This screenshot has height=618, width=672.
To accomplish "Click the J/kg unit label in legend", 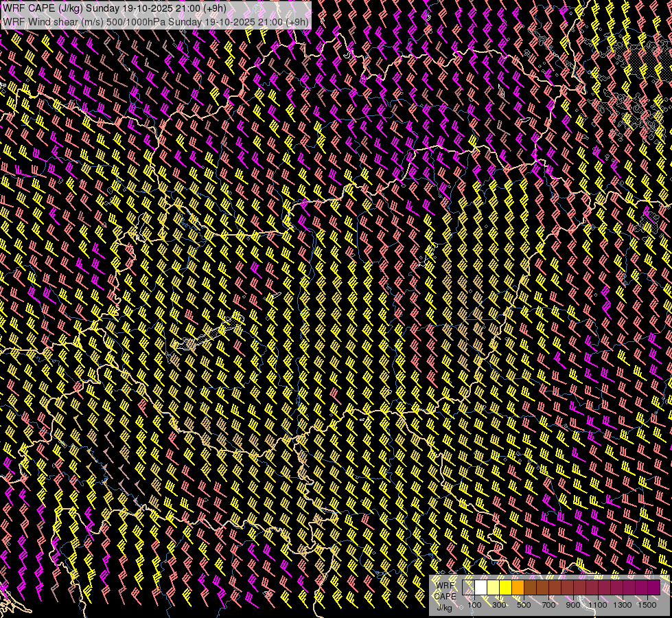I will (x=444, y=608).
